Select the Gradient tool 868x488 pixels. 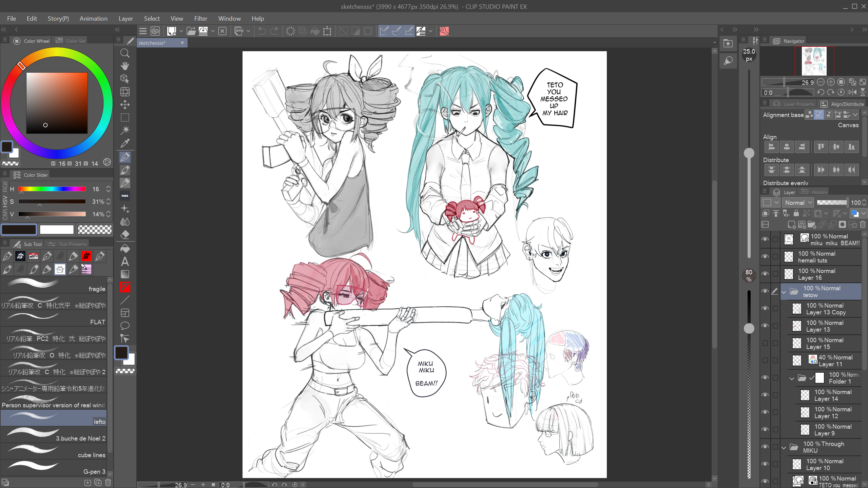pos(125,274)
